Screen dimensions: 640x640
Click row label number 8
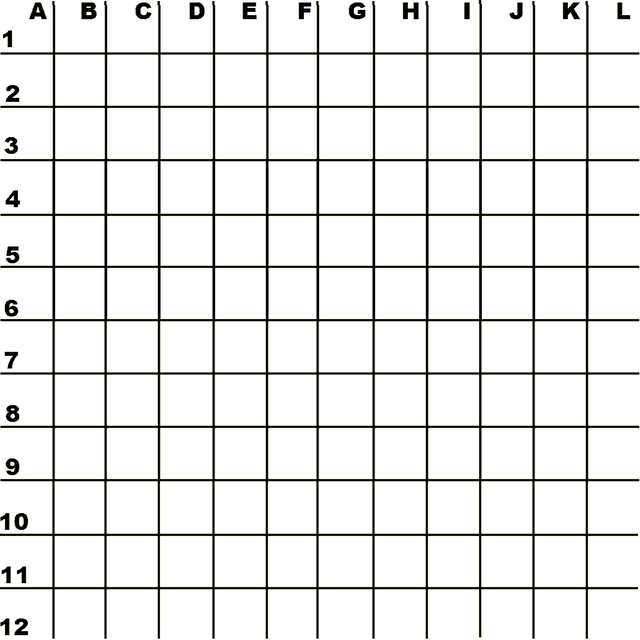pos(12,413)
